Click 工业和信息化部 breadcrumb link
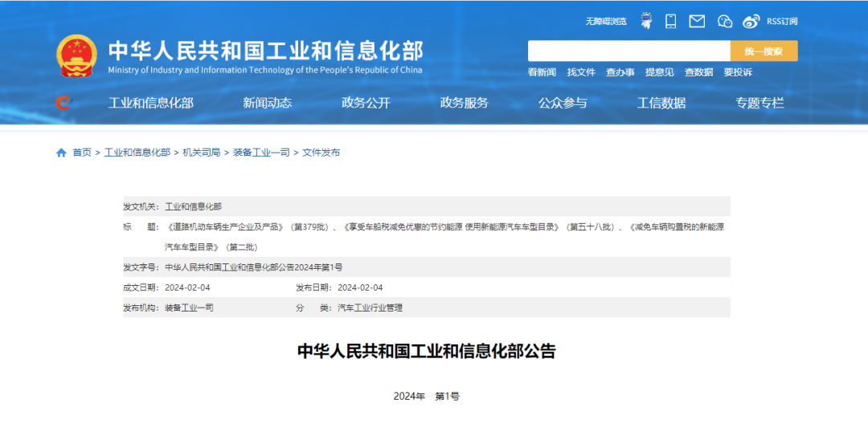868x432 pixels. (x=137, y=153)
